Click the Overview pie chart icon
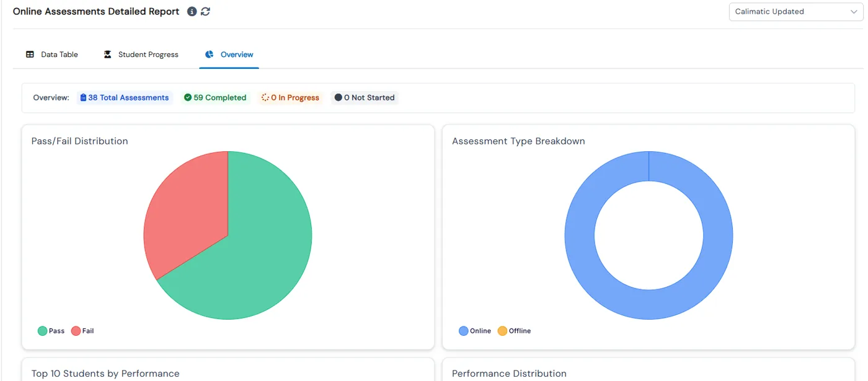Image resolution: width=868 pixels, height=381 pixels. click(210, 55)
